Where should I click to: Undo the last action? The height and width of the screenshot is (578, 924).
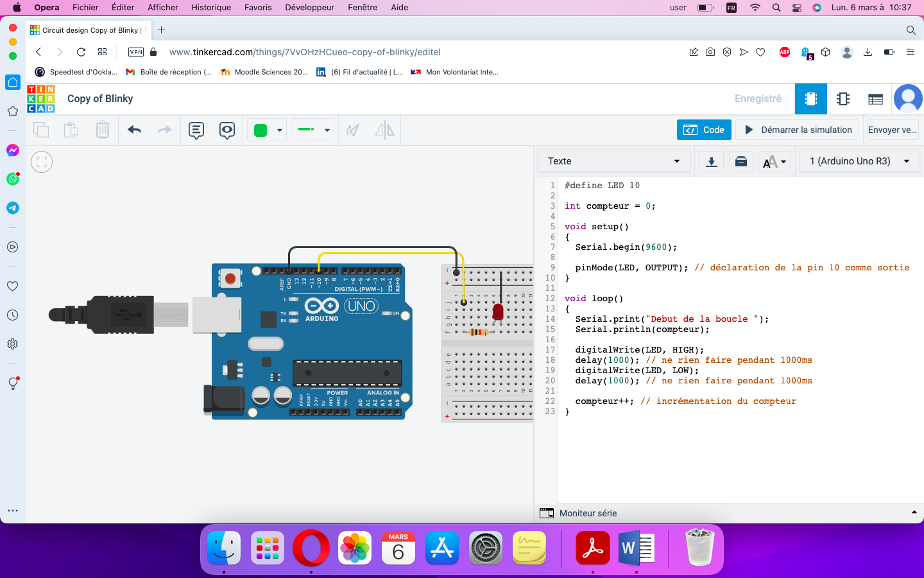coord(134,130)
